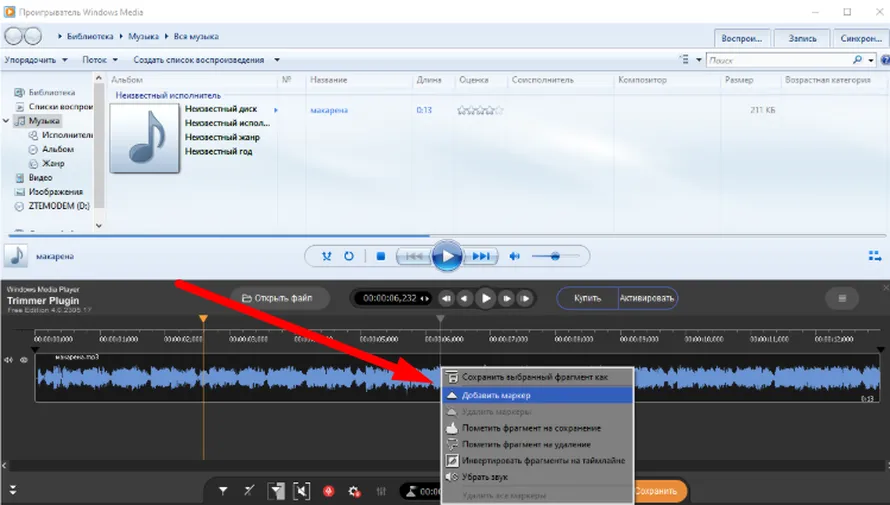Image resolution: width=890 pixels, height=505 pixels.
Task: Sort by the Длина column header
Action: click(429, 80)
